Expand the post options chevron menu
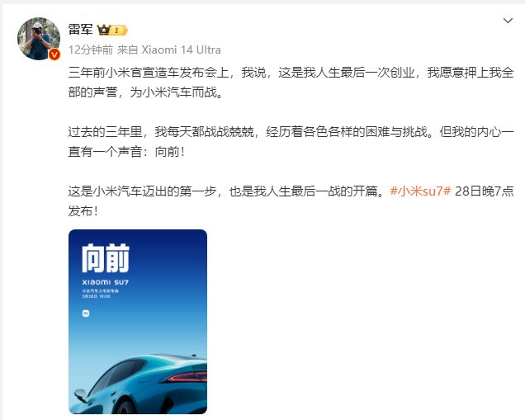Viewport: 525px width, 420px height. tap(508, 21)
